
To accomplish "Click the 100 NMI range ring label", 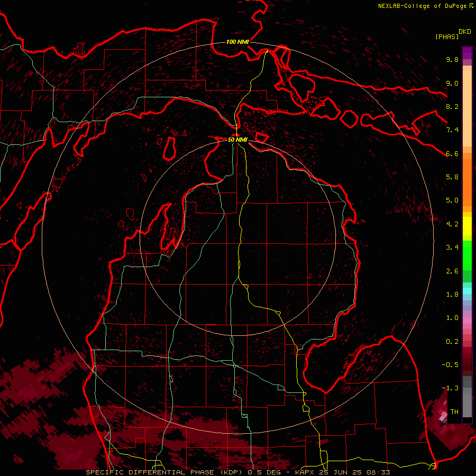I will pos(237,42).
